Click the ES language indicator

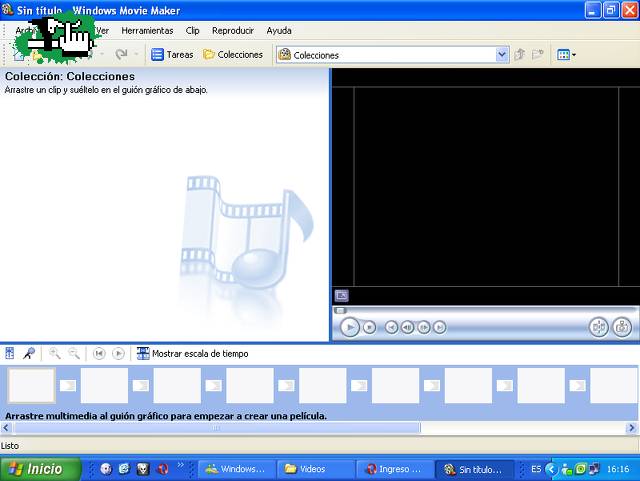(x=536, y=469)
